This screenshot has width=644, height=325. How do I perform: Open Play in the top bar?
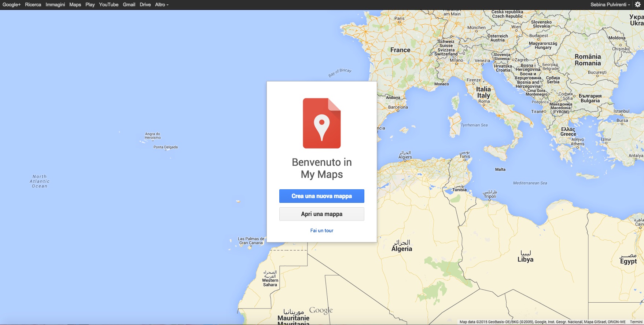[90, 4]
